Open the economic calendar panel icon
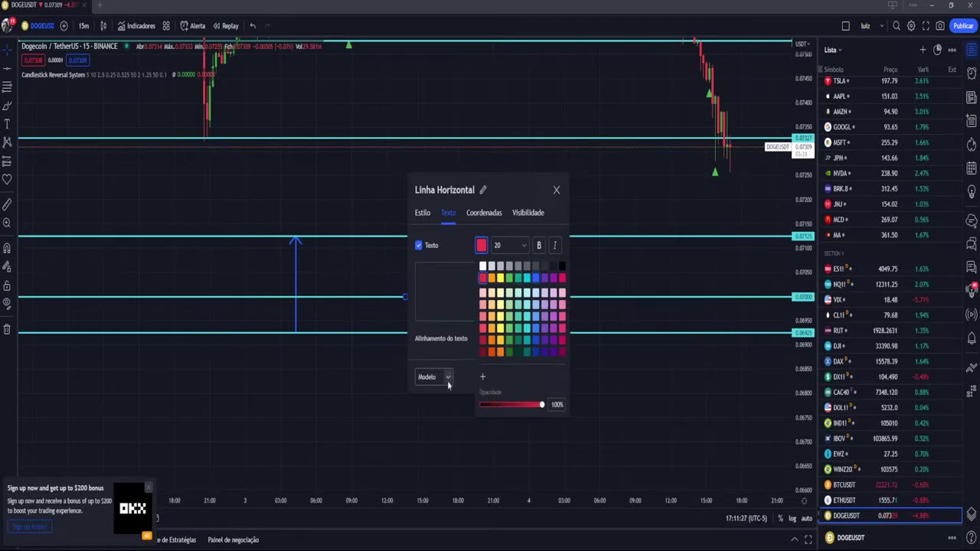Screen dimensions: 980x551 click(972, 168)
